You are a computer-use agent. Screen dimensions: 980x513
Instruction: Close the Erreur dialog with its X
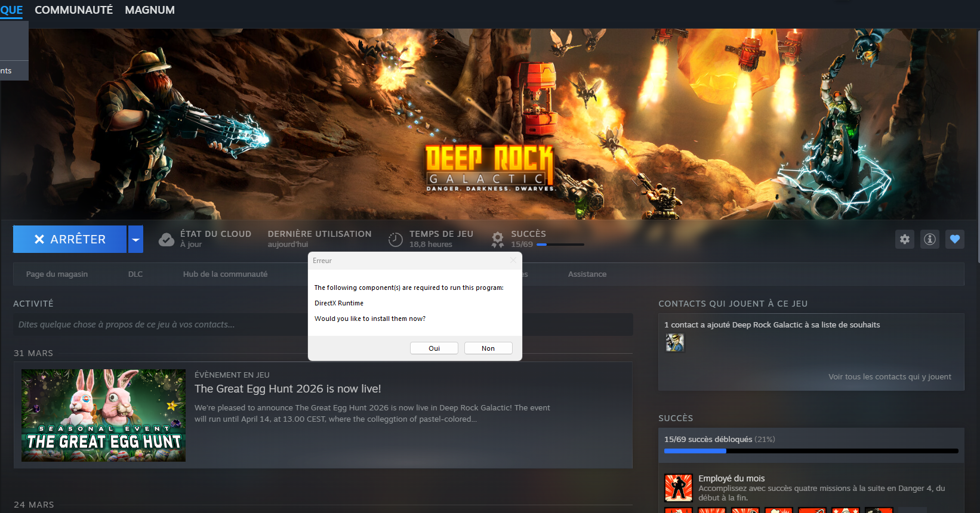[513, 260]
